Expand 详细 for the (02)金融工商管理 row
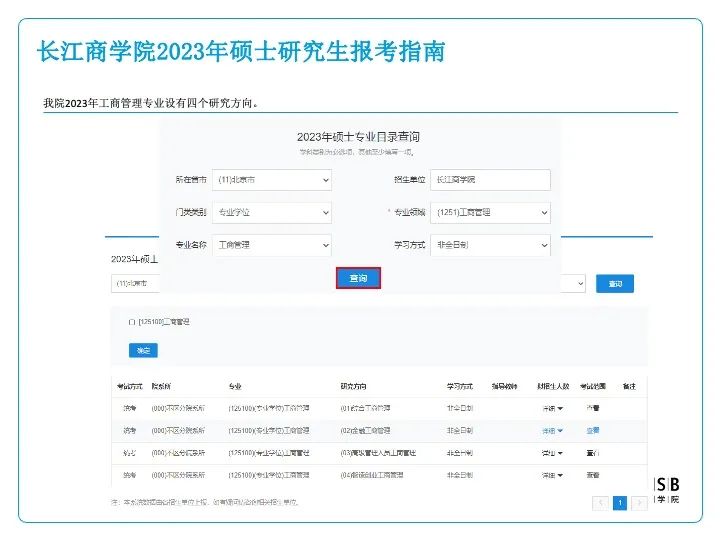720x540 pixels. tap(552, 431)
